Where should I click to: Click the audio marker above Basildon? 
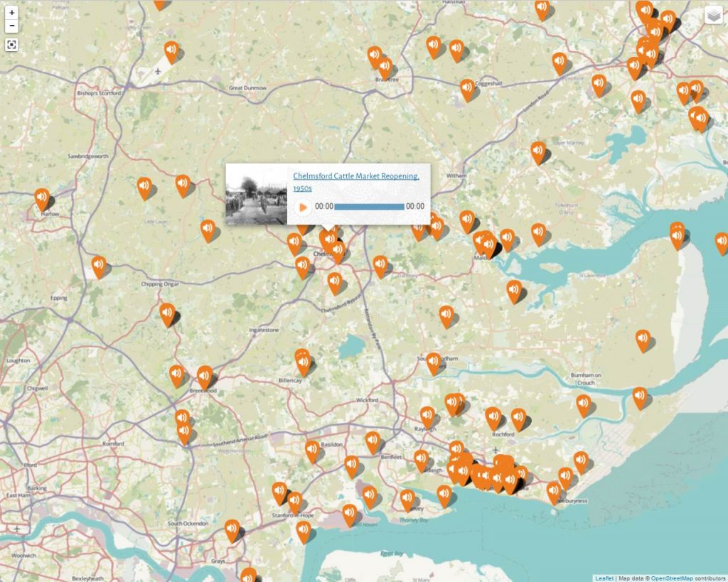pos(312,450)
